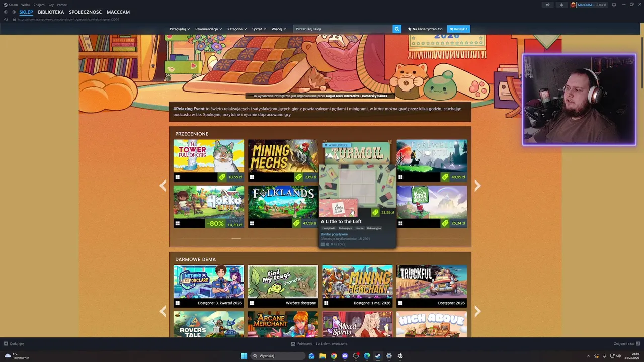Image resolution: width=644 pixels, height=362 pixels.
Task: Open the gear app on the taskbar
Action: pos(389,356)
